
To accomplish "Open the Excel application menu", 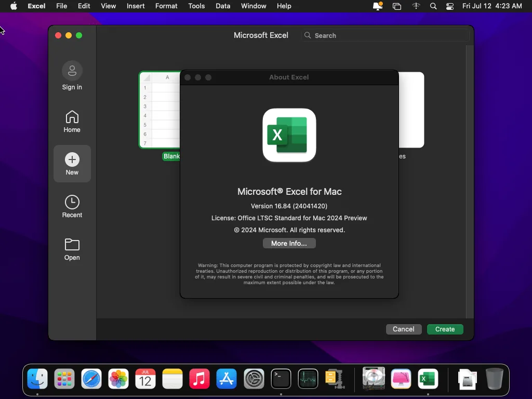I will click(36, 6).
